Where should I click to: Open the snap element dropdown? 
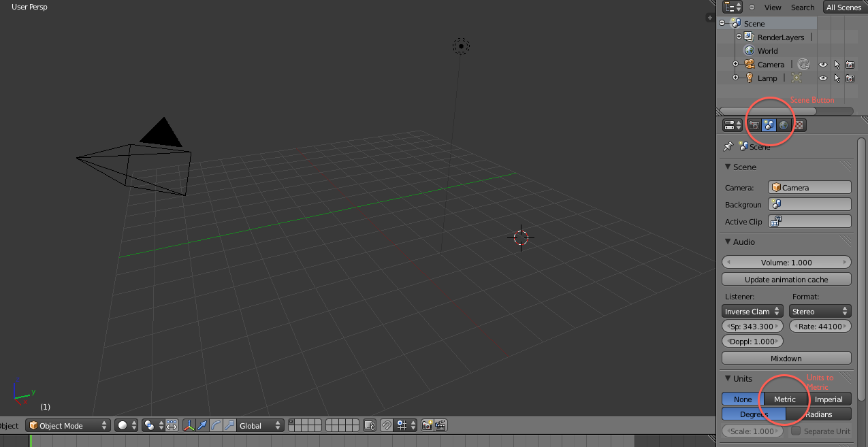tap(406, 425)
